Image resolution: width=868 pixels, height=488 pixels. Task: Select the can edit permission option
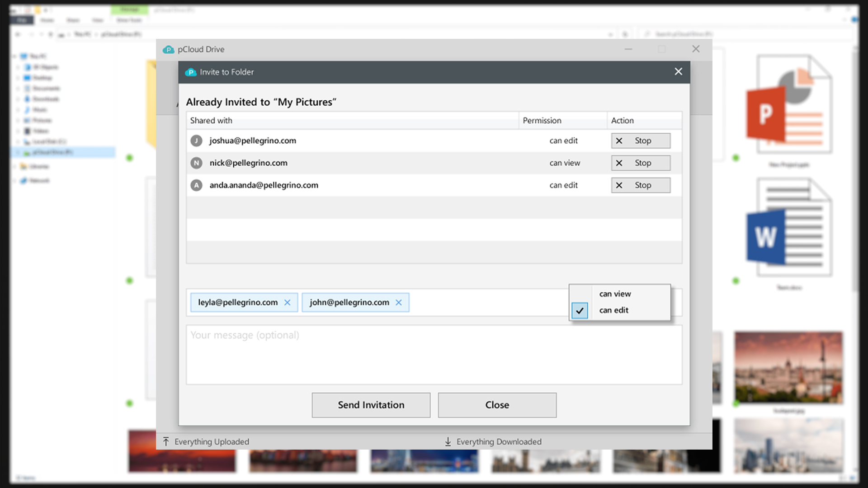613,310
